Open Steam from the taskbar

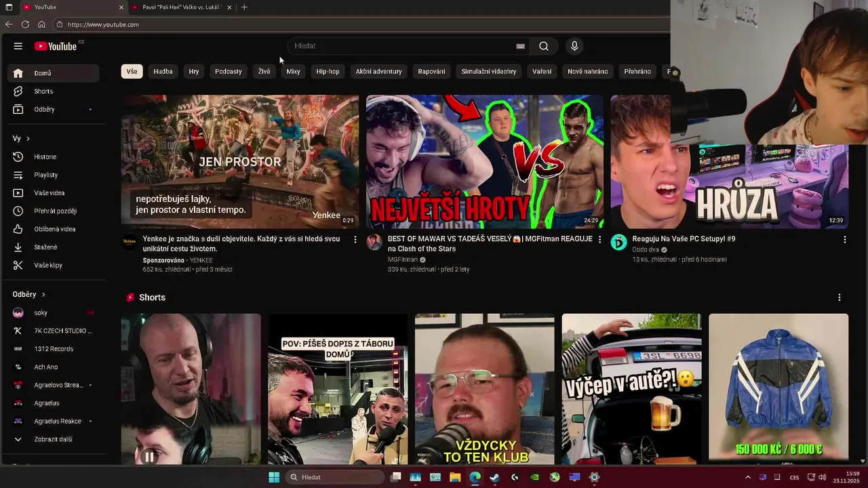[x=494, y=477]
